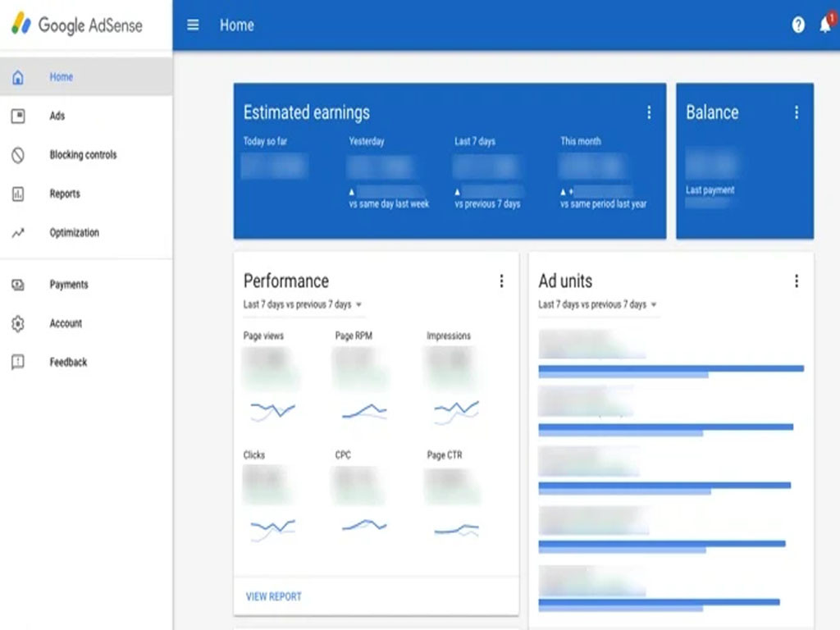Viewport: 840px width, 630px height.
Task: Click the Feedback speech bubble icon
Action: [18, 362]
